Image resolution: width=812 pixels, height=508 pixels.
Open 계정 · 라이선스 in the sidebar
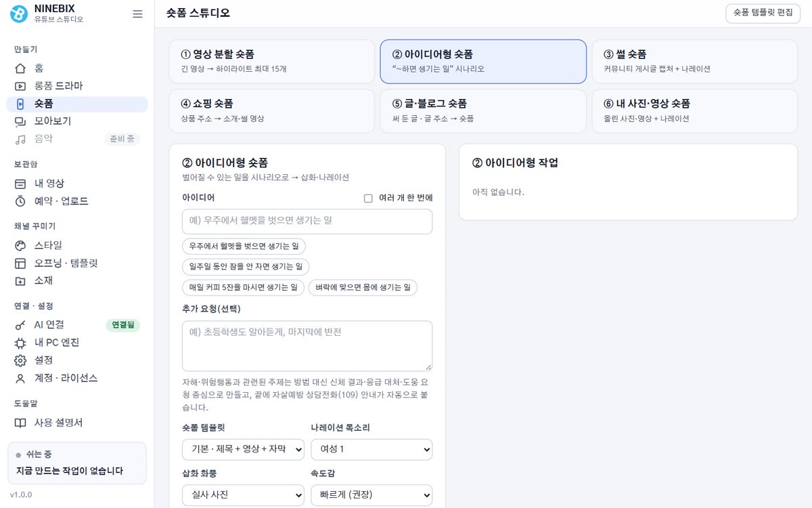[77, 378]
